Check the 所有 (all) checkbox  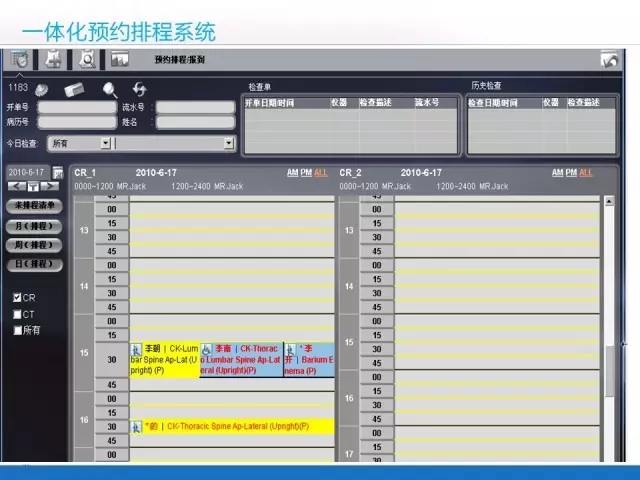coord(17,330)
